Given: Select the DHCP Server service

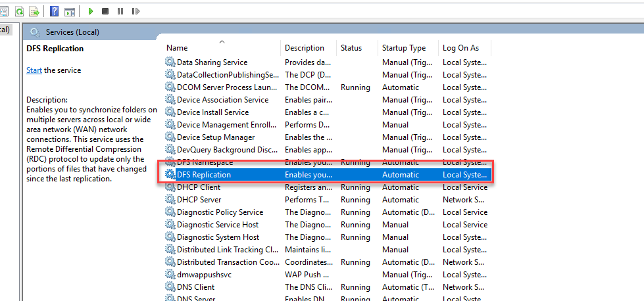Looking at the screenshot, I should (x=199, y=200).
